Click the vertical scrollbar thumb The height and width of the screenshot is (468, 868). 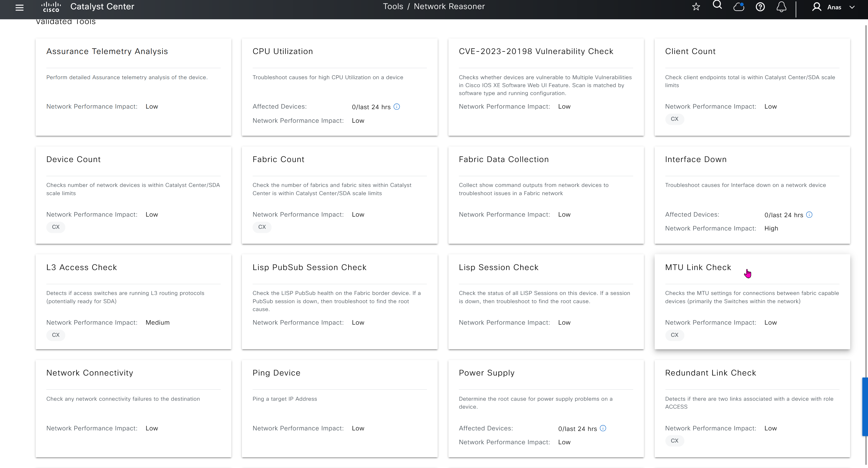(865, 406)
